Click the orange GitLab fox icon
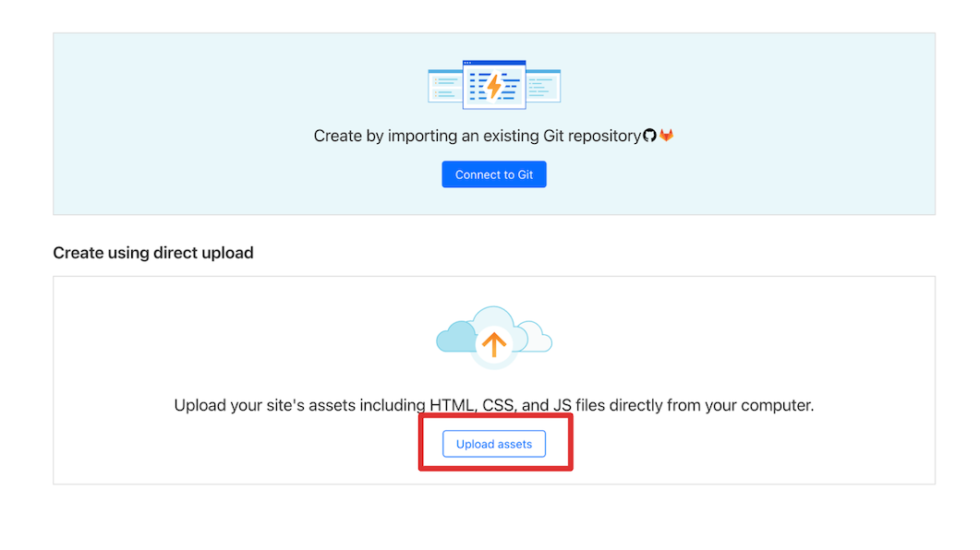Viewport: 980px width, 550px height. click(x=666, y=136)
